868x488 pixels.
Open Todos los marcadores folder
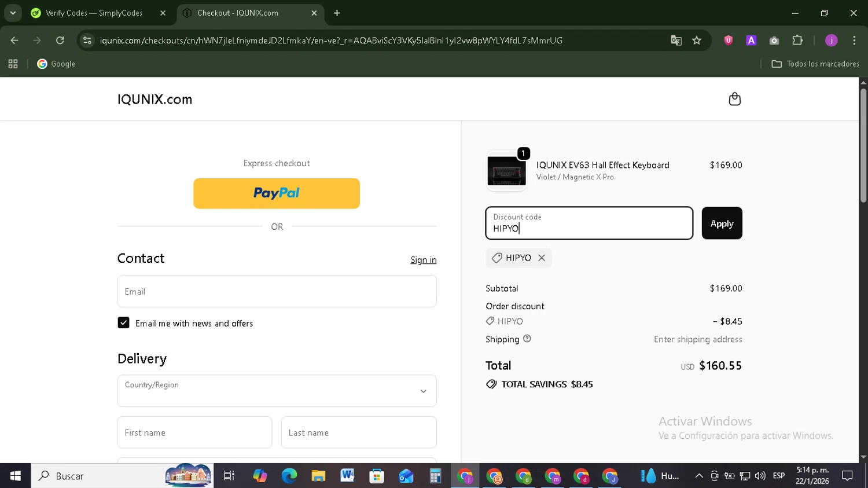(x=815, y=64)
